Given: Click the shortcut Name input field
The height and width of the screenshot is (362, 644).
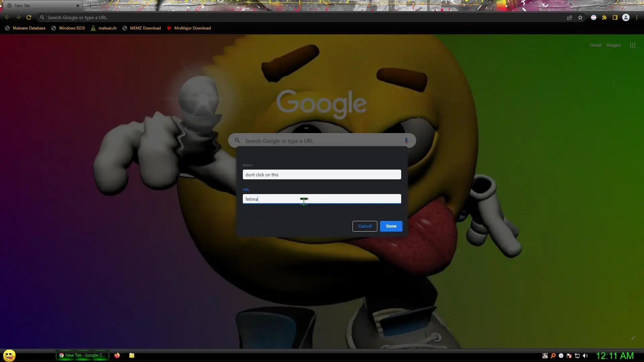Looking at the screenshot, I should click(322, 175).
